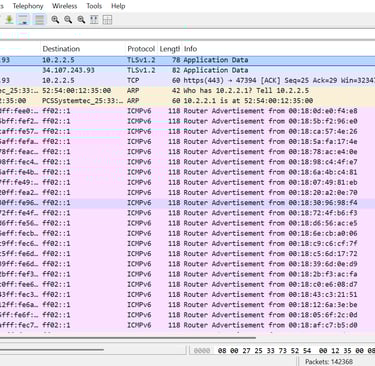Select Router Advertisement from 00:18:20:a2:0e:70

click(x=187, y=192)
